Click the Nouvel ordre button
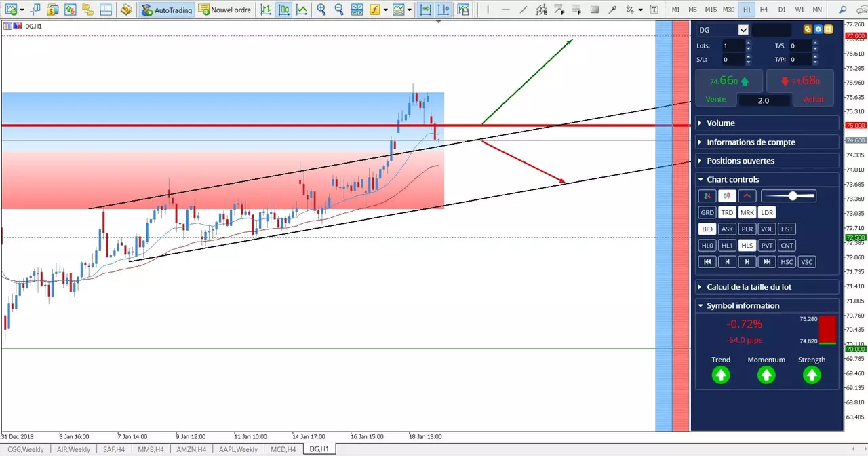 coord(226,9)
